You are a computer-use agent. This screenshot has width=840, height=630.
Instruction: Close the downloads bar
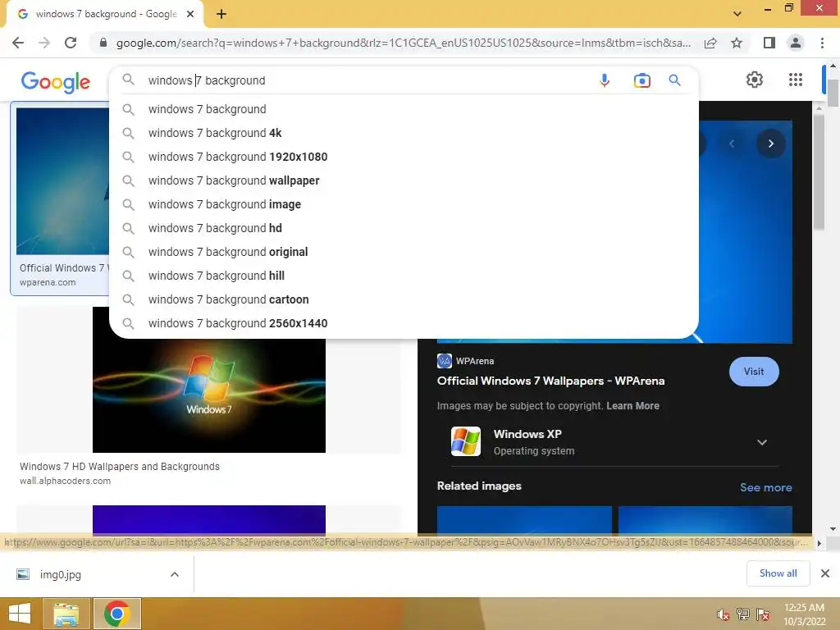(825, 573)
